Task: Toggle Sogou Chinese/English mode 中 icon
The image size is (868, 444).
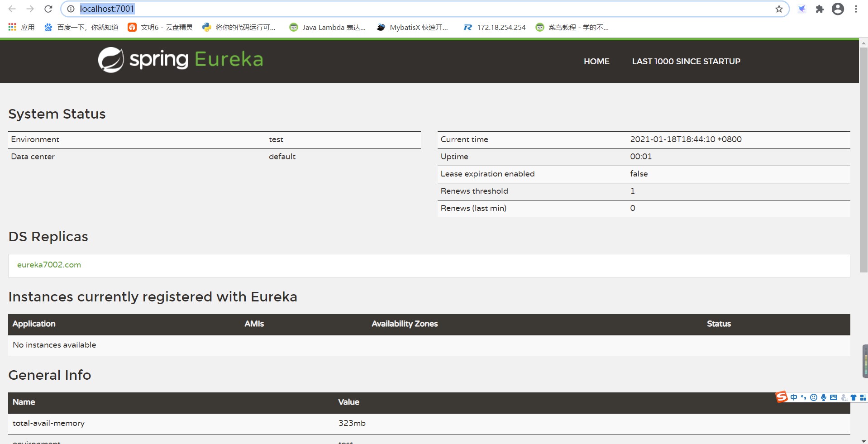Action: [794, 397]
